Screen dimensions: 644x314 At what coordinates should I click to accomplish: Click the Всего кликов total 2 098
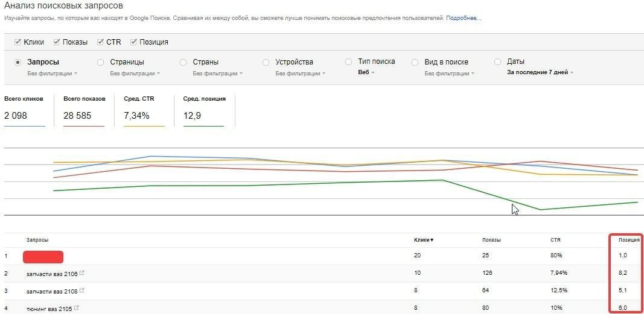click(16, 116)
